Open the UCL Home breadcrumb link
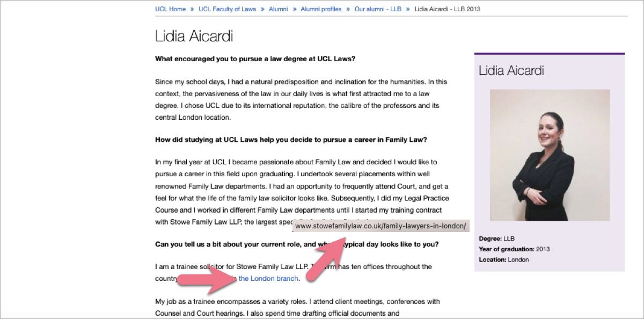Screen dimensions: 644x319 click(170, 9)
